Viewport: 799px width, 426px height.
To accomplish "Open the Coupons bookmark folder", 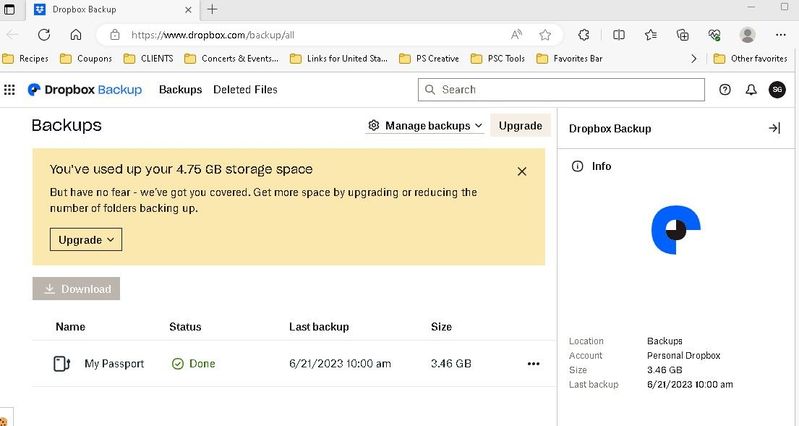I will [x=86, y=59].
